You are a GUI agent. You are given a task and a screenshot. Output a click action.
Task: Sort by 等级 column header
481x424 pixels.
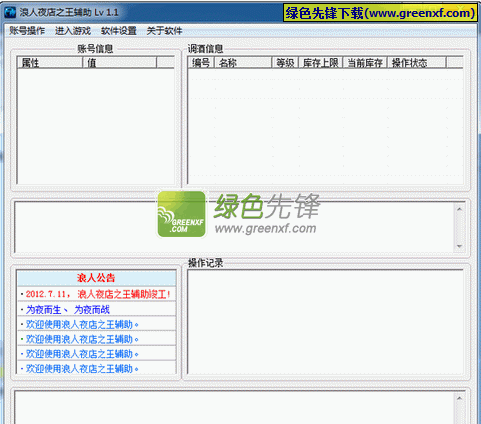(x=285, y=63)
